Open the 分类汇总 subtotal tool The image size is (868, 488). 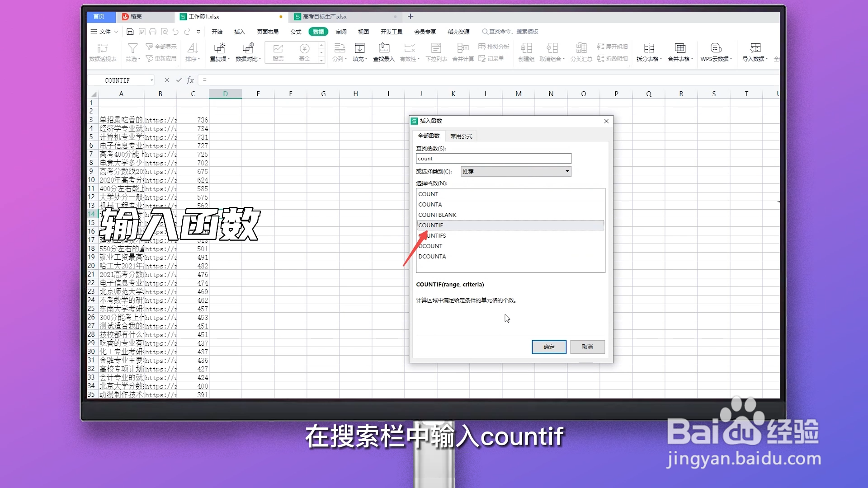(581, 52)
